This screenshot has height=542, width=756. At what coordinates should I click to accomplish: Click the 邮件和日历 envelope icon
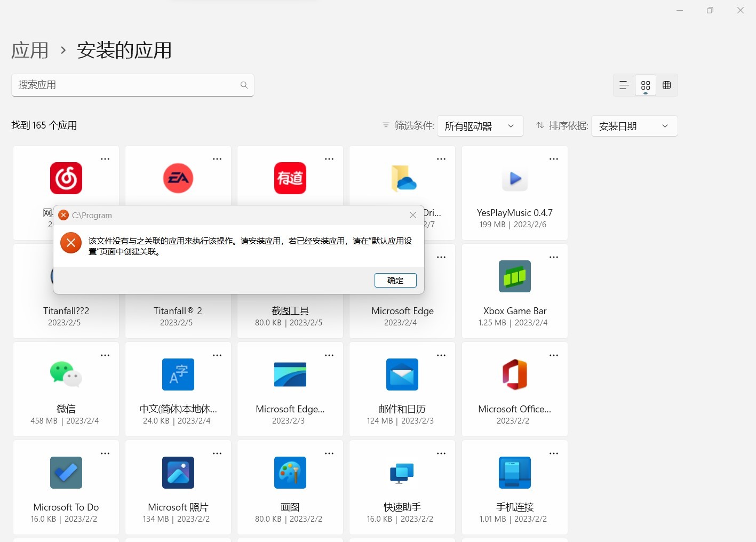pyautogui.click(x=402, y=374)
